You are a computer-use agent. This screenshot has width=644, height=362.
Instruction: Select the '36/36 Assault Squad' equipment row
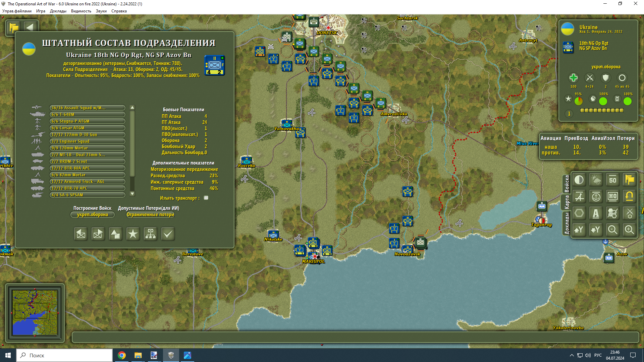click(x=88, y=108)
